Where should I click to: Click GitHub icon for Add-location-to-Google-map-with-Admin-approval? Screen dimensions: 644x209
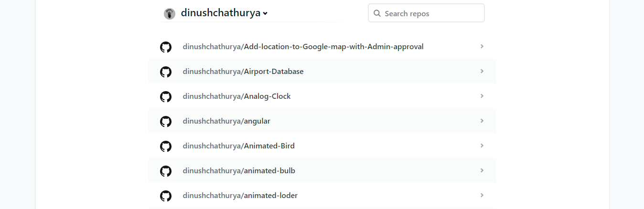pos(165,47)
